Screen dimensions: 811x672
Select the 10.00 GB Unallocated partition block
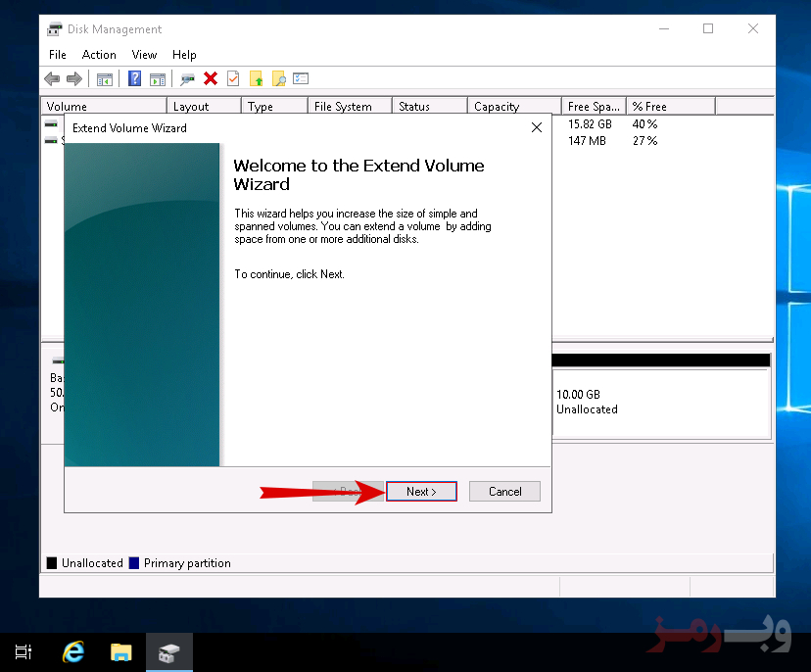(x=661, y=402)
